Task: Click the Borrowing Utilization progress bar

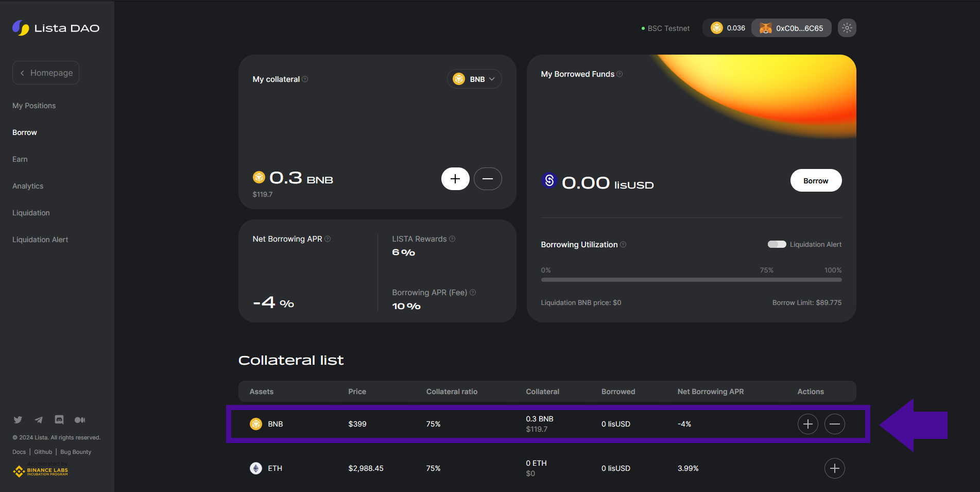Action: (x=691, y=280)
